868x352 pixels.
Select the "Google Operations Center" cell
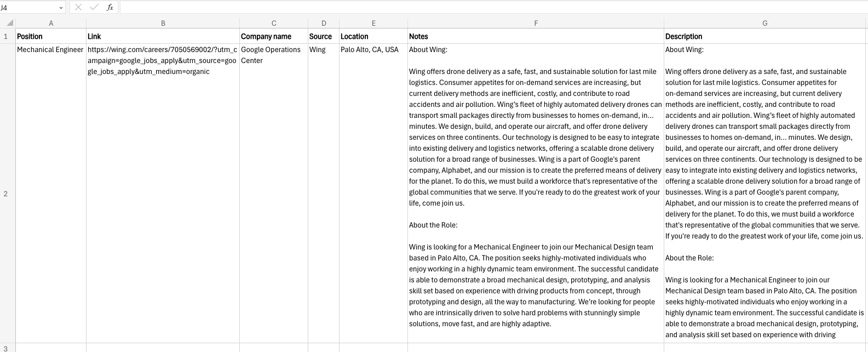[x=274, y=194]
